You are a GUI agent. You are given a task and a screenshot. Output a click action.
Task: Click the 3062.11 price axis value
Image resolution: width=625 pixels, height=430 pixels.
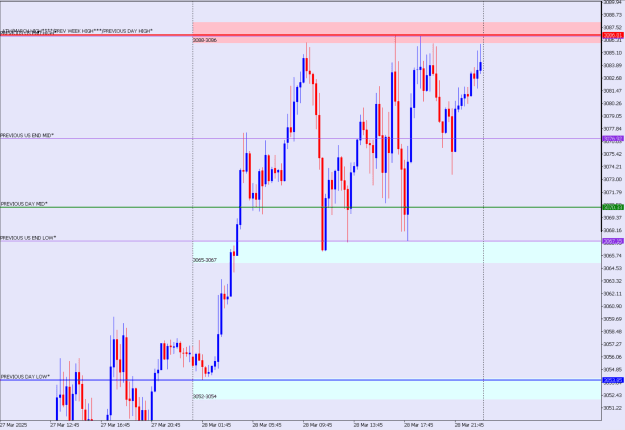tap(613, 294)
